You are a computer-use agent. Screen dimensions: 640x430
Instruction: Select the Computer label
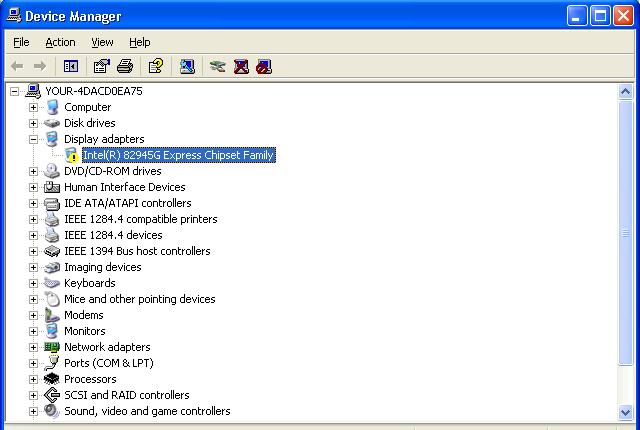(87, 107)
